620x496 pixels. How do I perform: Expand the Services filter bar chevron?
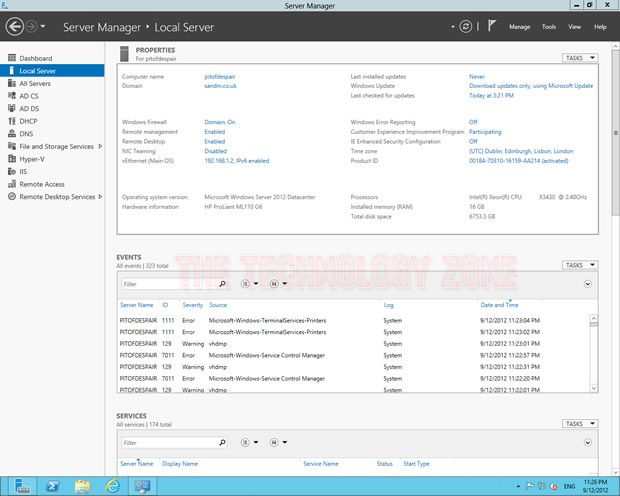[588, 443]
